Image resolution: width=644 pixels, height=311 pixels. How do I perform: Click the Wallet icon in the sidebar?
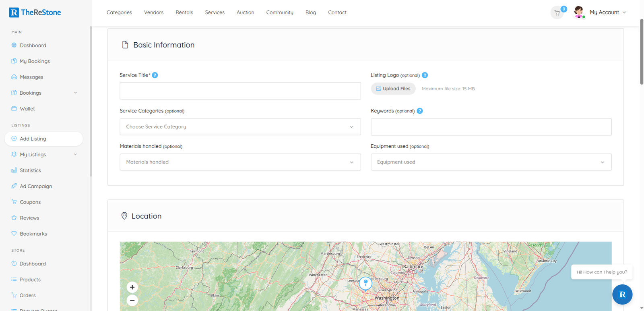point(14,108)
